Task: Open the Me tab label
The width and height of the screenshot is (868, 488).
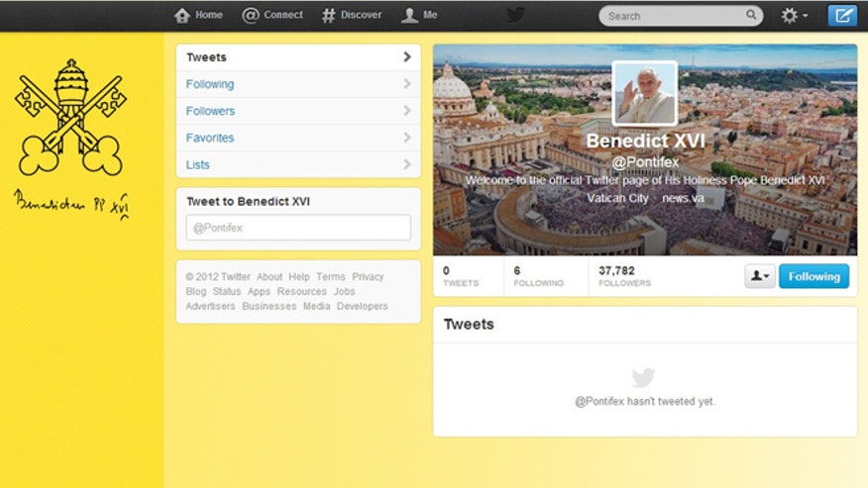Action: coord(430,15)
